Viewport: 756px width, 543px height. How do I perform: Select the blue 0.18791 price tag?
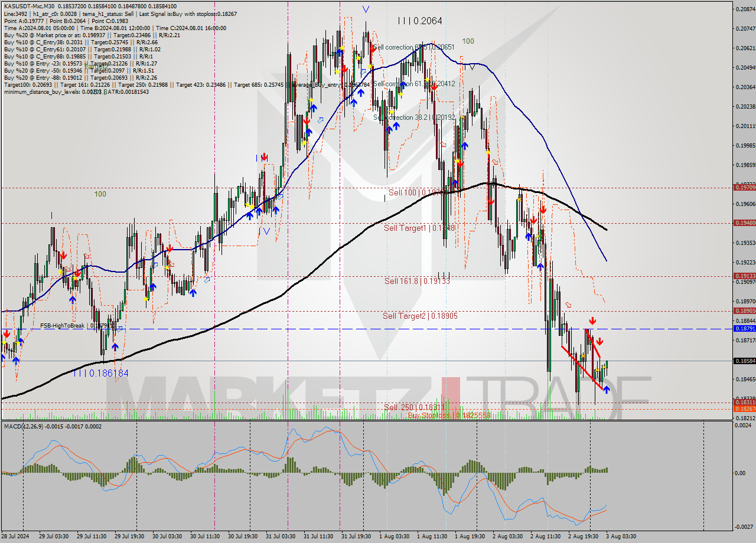tap(744, 328)
